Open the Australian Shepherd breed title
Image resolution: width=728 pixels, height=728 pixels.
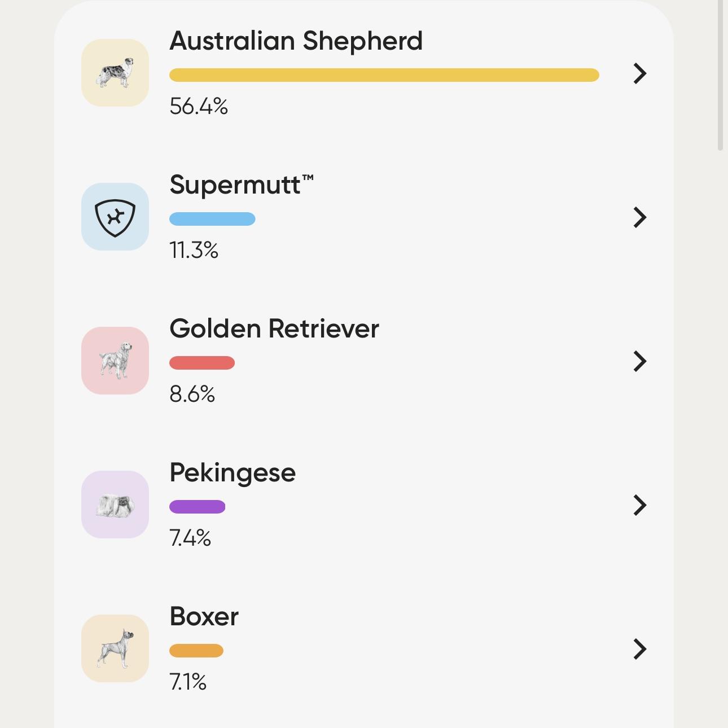(x=296, y=41)
